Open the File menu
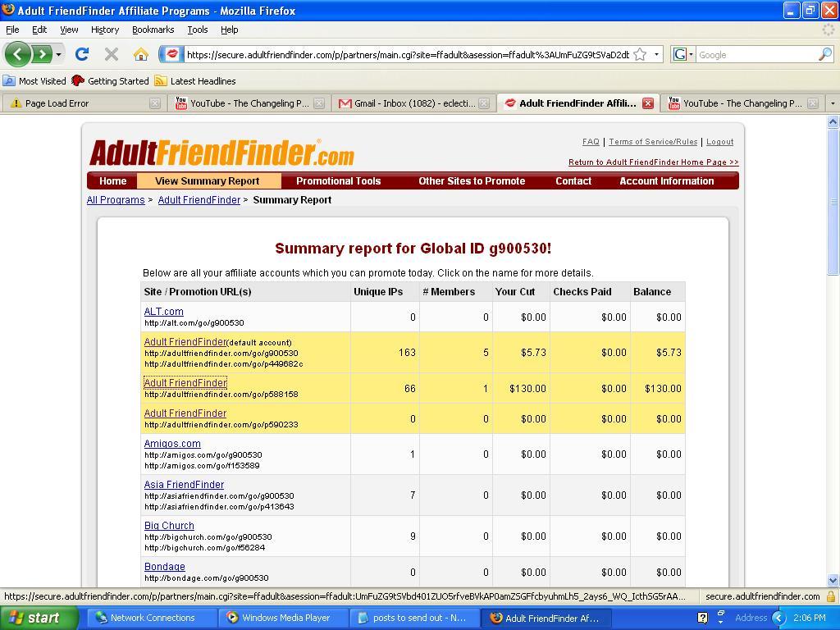Image resolution: width=840 pixels, height=630 pixels. [12, 30]
